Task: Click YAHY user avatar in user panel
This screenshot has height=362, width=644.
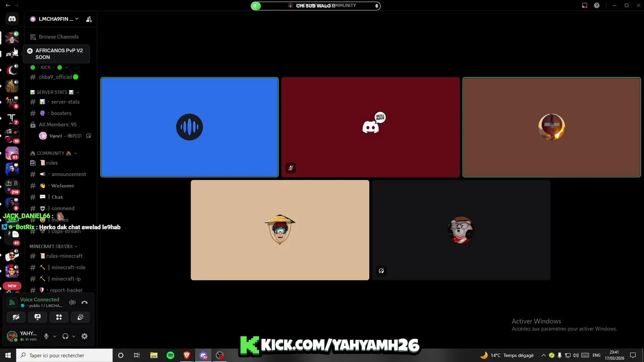Action: click(x=12, y=336)
